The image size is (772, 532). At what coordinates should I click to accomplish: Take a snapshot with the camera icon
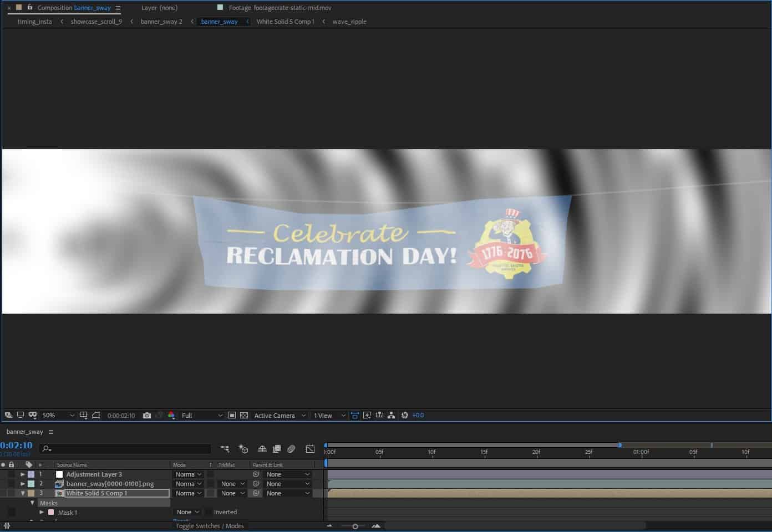click(x=147, y=415)
